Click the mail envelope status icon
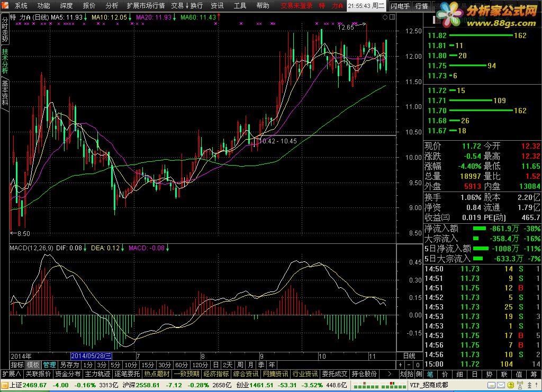The image size is (542, 392). coord(501,385)
